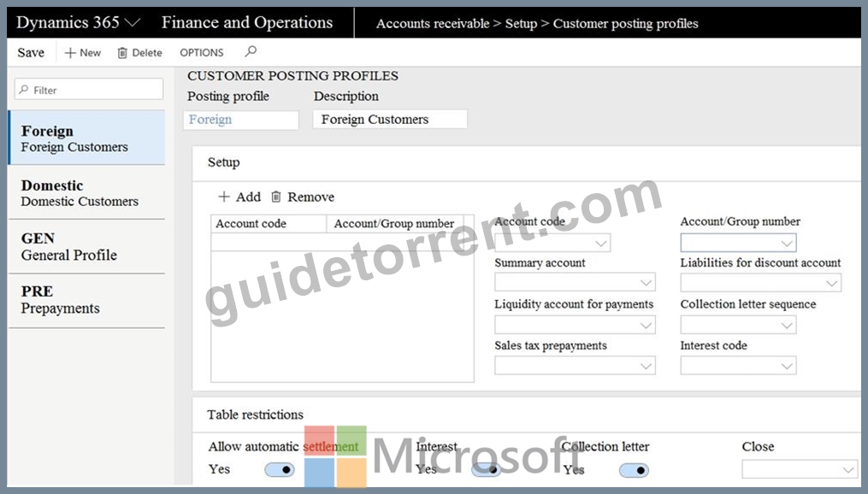Click the trash icon beside Delete
The width and height of the screenshot is (868, 494).
pos(122,52)
